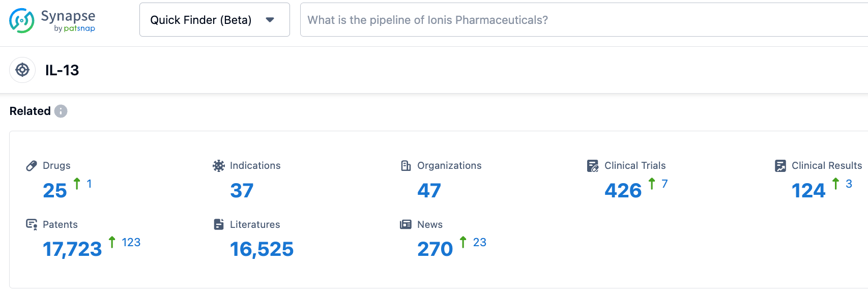View the 17,723 patents count
The image size is (868, 293).
point(72,249)
